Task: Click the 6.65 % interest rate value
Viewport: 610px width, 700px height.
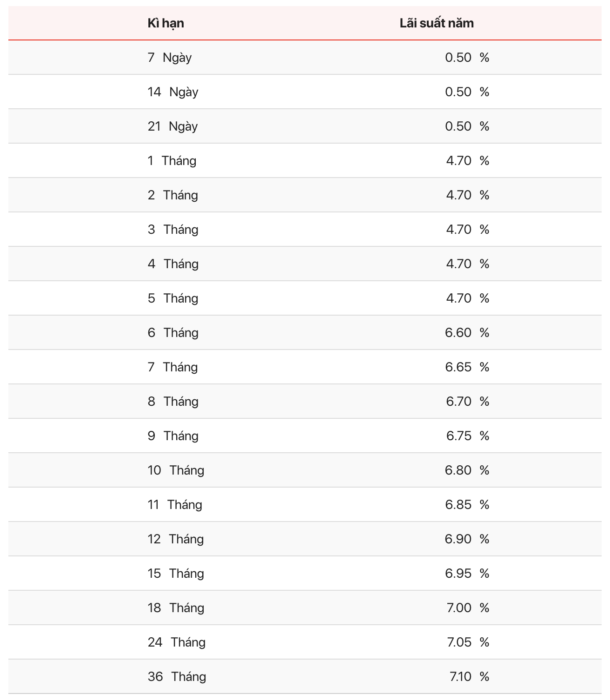Action: tap(467, 367)
